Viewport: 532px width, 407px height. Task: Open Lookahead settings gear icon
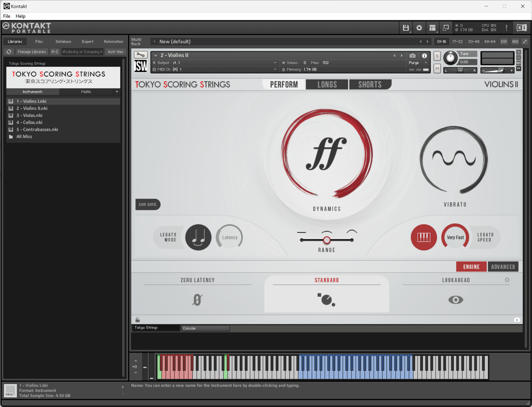[507, 280]
